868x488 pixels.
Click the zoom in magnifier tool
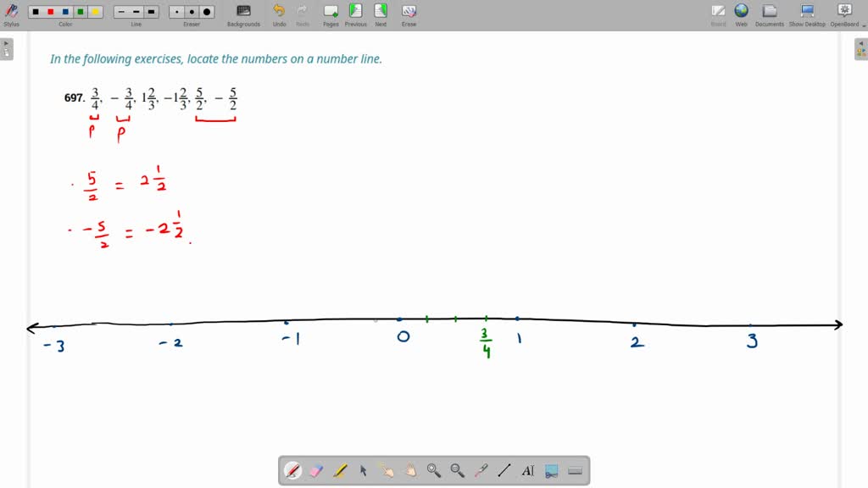pos(433,470)
